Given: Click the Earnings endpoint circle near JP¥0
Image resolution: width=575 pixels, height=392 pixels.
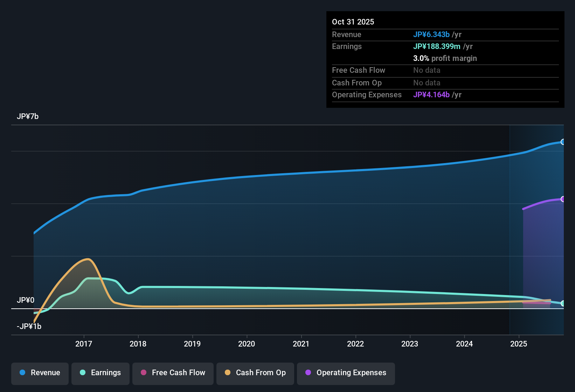Looking at the screenshot, I should [x=563, y=303].
